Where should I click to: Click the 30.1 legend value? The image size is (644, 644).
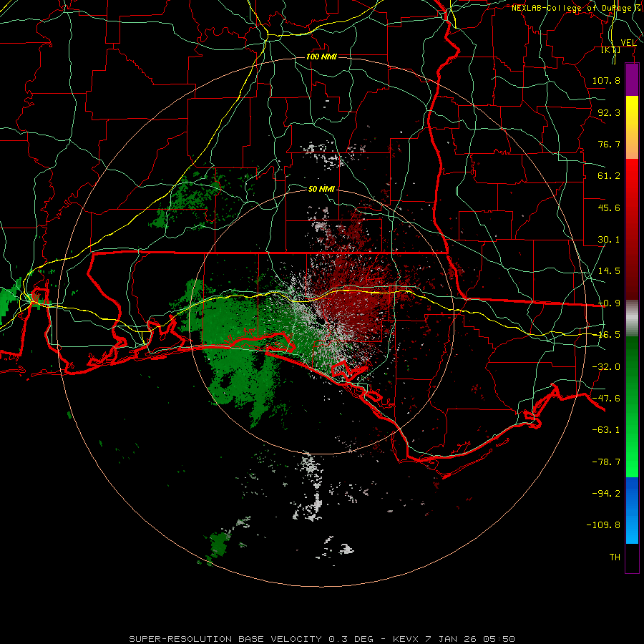point(609,240)
